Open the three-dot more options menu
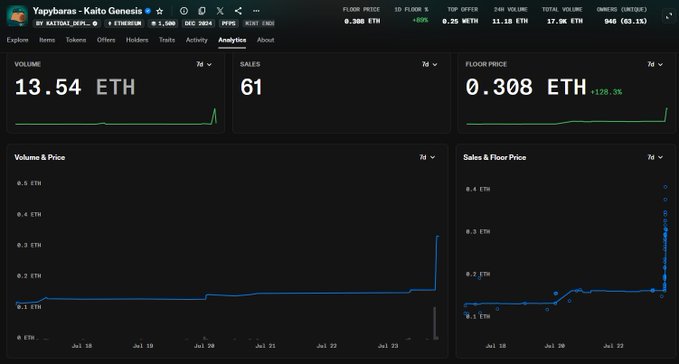This screenshot has width=679, height=364. tap(256, 11)
